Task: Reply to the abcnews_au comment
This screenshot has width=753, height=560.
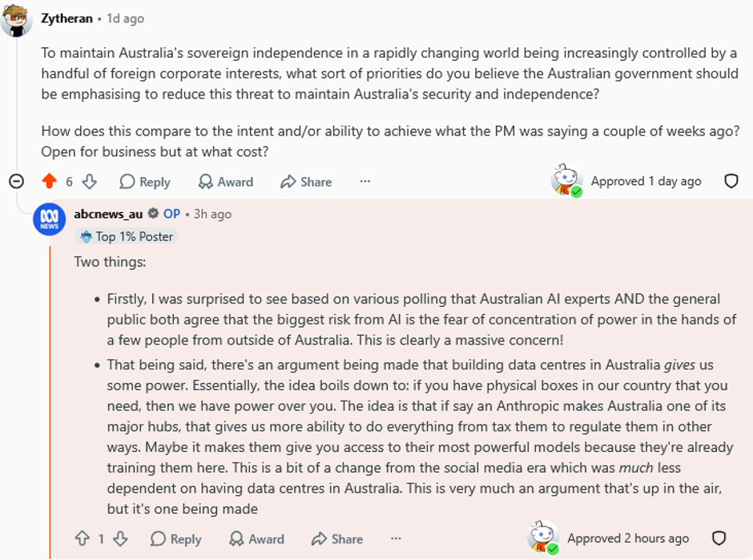Action: click(x=175, y=539)
